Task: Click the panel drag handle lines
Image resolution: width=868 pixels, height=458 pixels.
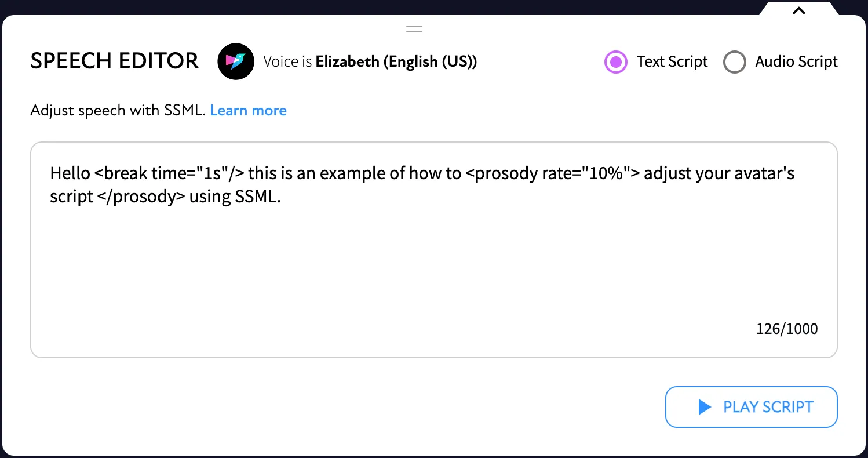Action: point(414,28)
